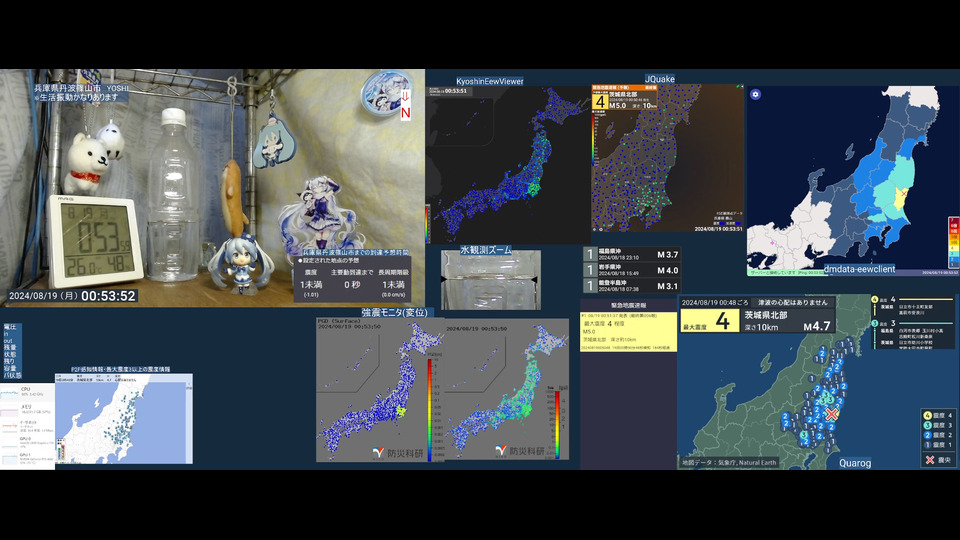Click the crosshair icon at JQuake map bottom-left
960x540 pixels.
[x=594, y=229]
